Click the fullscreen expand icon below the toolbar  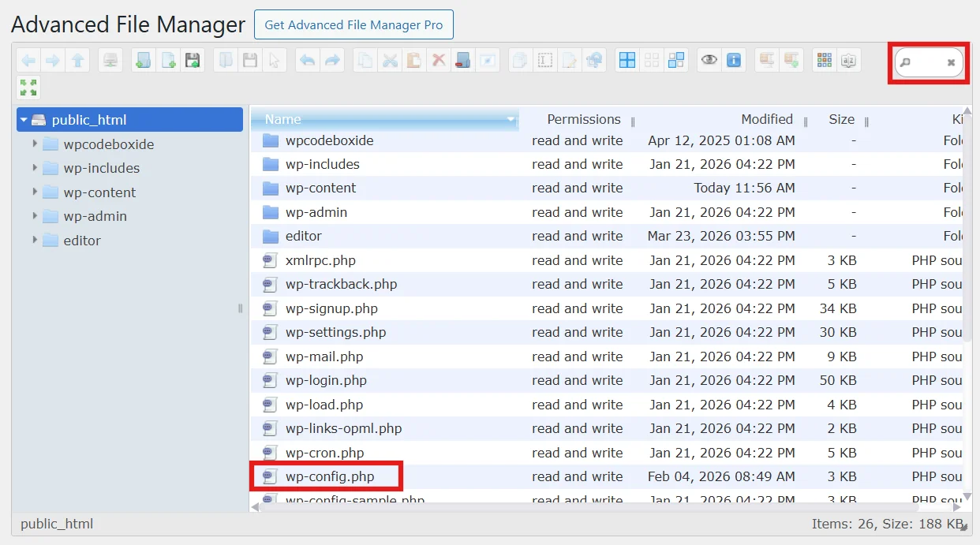click(x=28, y=88)
